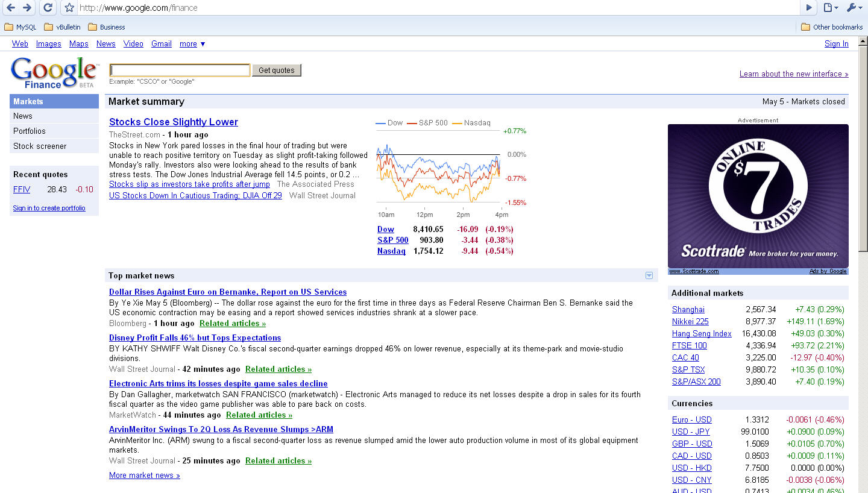Click the Sign In link
This screenshot has height=493, width=868.
[837, 44]
